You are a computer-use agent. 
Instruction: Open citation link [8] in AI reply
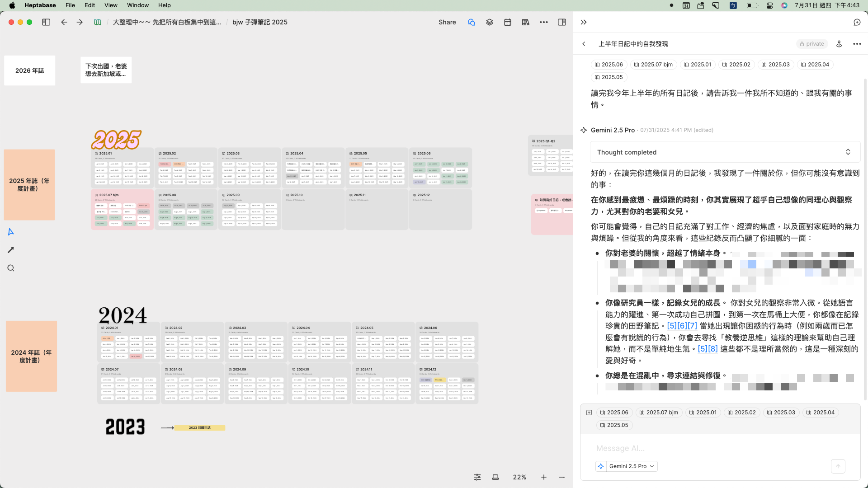point(712,349)
